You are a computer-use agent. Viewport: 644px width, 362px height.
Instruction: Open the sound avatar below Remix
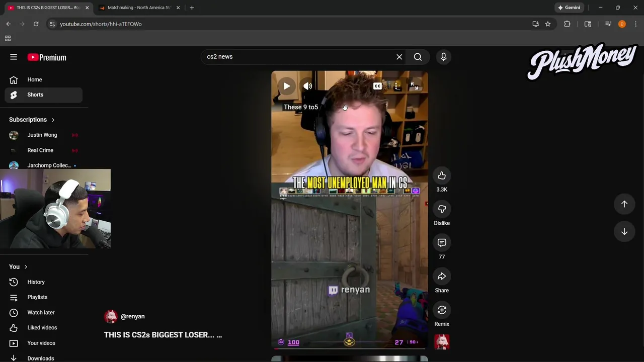click(x=442, y=342)
